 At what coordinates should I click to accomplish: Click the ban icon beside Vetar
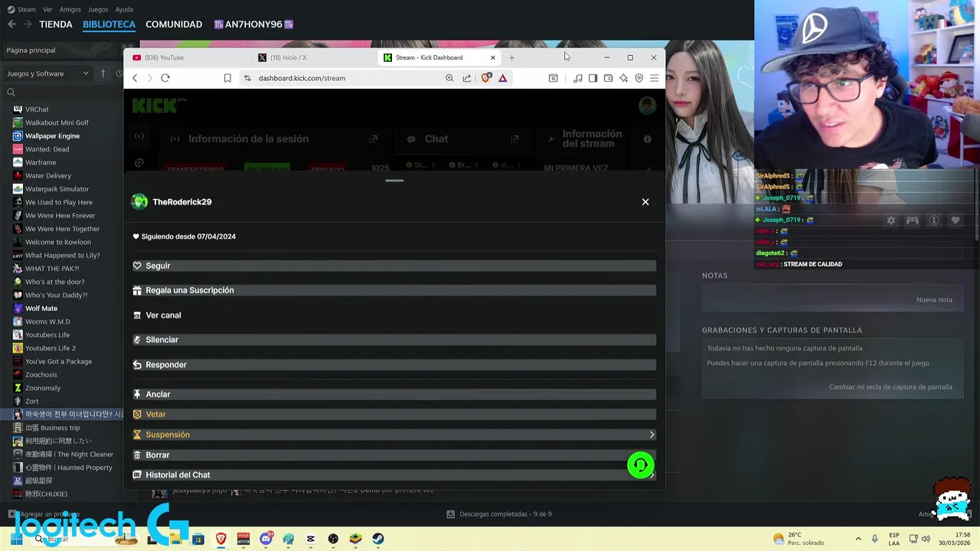138,414
